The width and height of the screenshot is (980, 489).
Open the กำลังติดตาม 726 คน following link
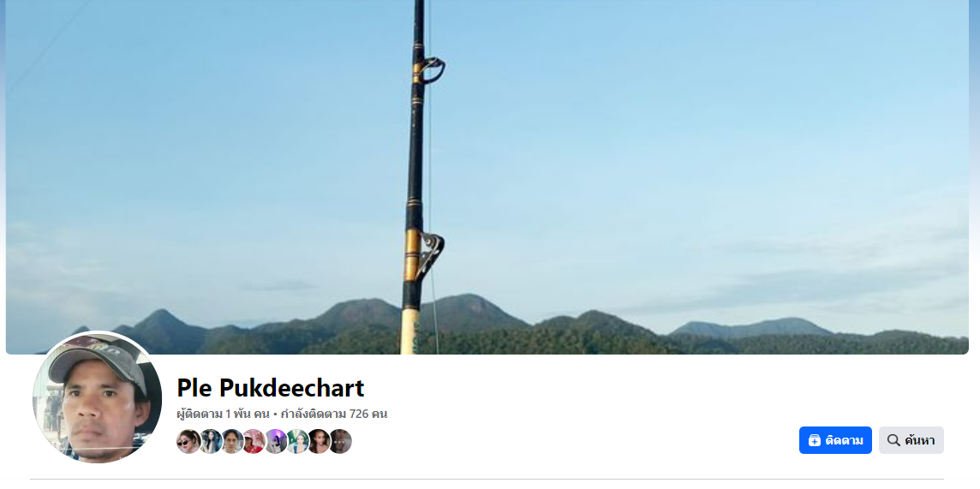334,414
